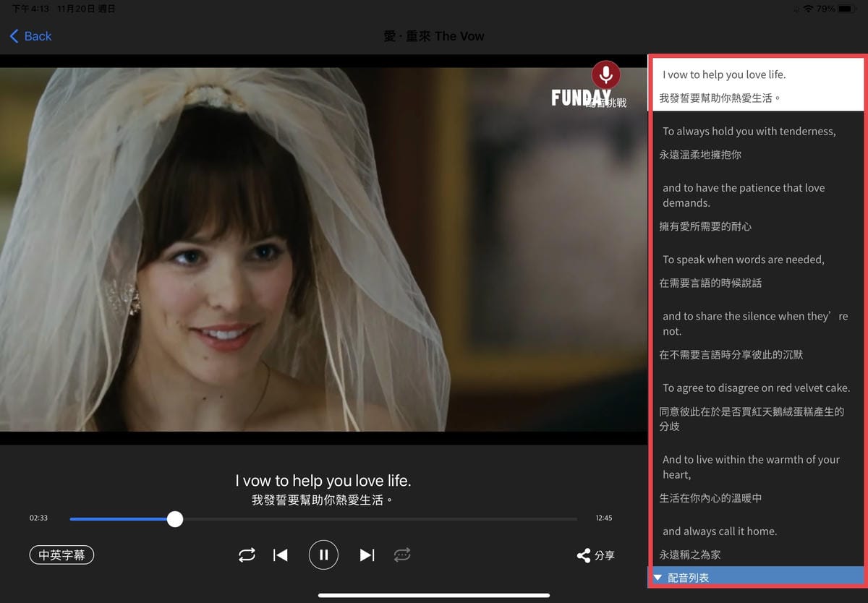Tap the translation 永遠溫柔地擁抱你

pos(699,155)
